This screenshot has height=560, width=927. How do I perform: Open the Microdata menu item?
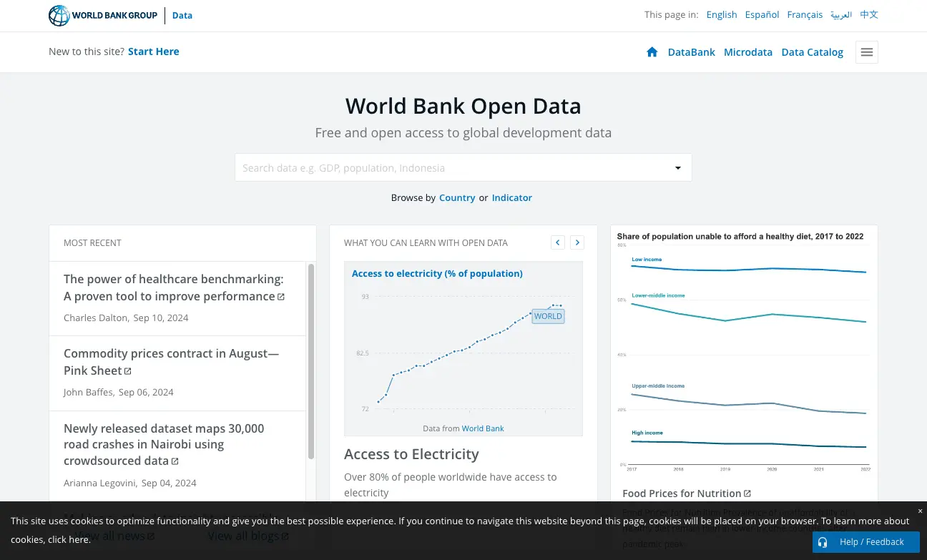747,52
